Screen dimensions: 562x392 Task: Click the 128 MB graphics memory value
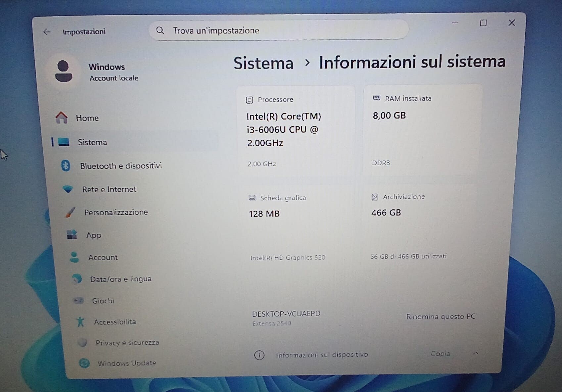(264, 214)
